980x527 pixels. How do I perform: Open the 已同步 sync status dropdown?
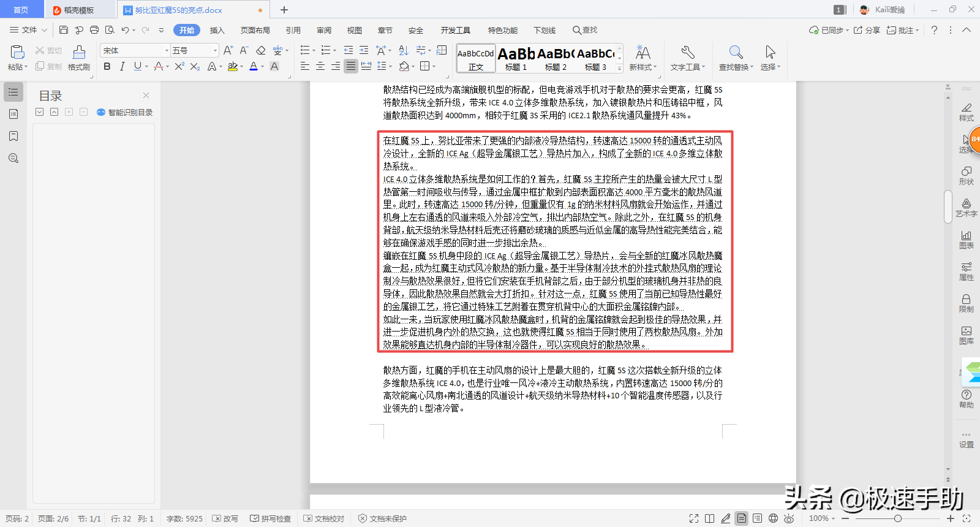pyautogui.click(x=829, y=30)
